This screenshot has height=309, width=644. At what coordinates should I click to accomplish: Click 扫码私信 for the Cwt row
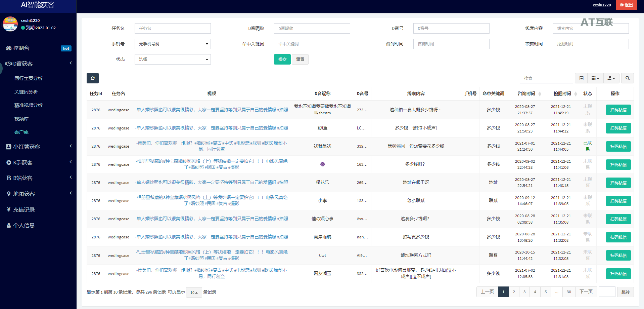click(x=618, y=255)
